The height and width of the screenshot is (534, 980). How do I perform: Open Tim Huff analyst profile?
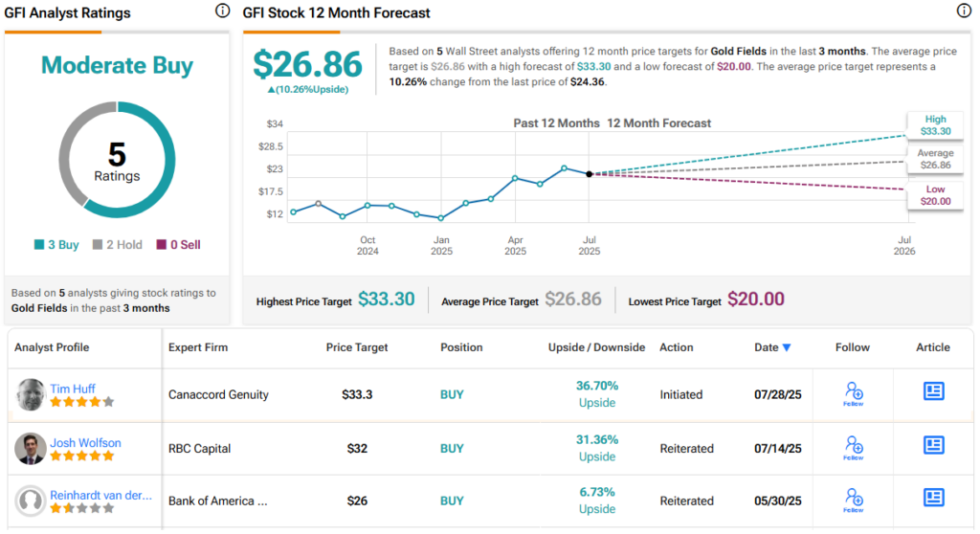[73, 389]
